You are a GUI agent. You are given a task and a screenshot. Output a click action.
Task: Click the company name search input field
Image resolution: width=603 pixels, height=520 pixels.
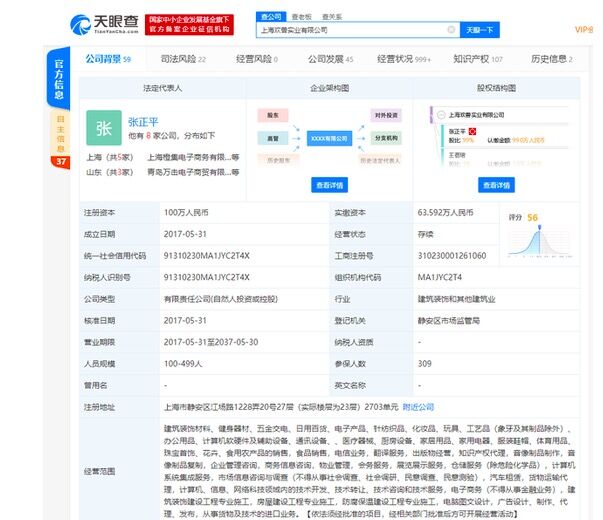coord(350,30)
